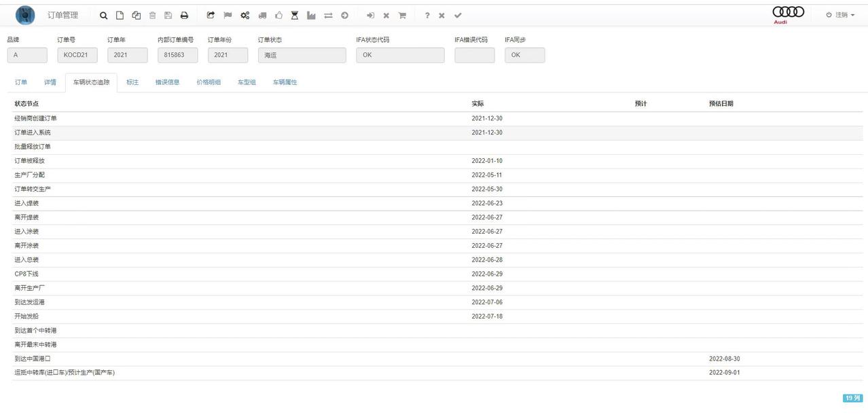Click the actual date 2022-07-18
The image size is (868, 417).
487,316
